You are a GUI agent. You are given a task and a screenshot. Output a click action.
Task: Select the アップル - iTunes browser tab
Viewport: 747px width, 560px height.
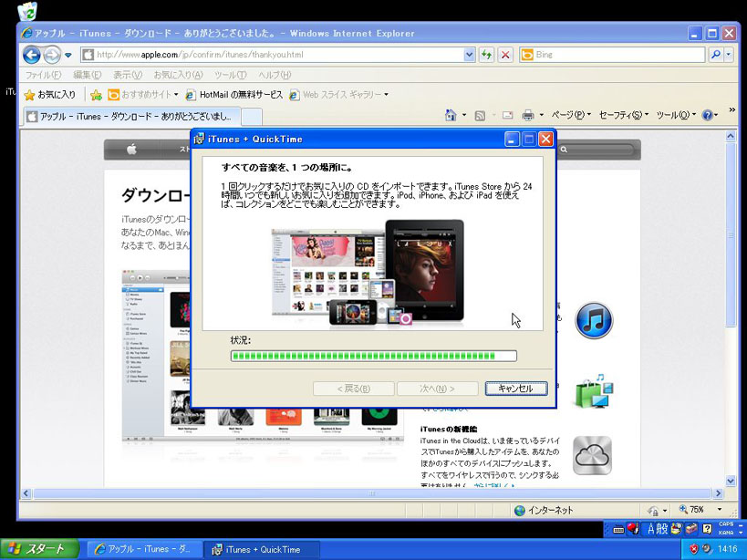click(x=131, y=116)
